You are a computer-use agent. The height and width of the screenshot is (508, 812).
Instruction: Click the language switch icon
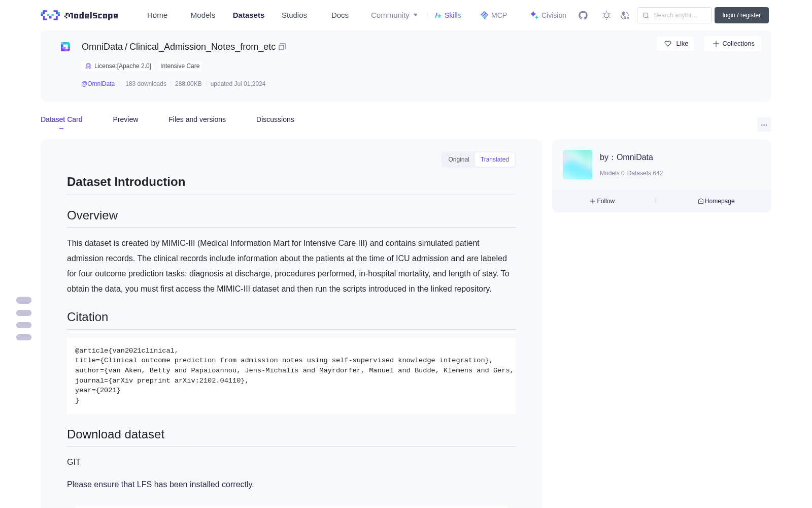[625, 15]
